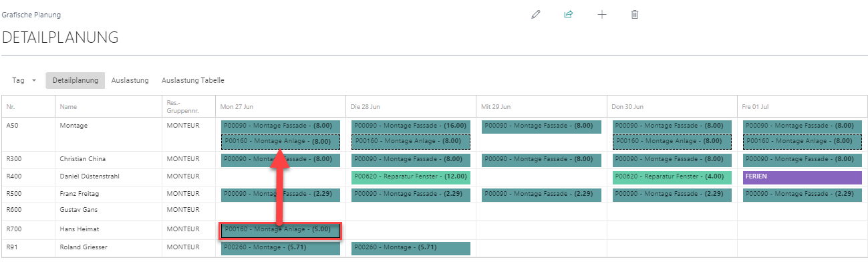Select Roland Griesser's Monday P00260 Montage bar

(281, 248)
